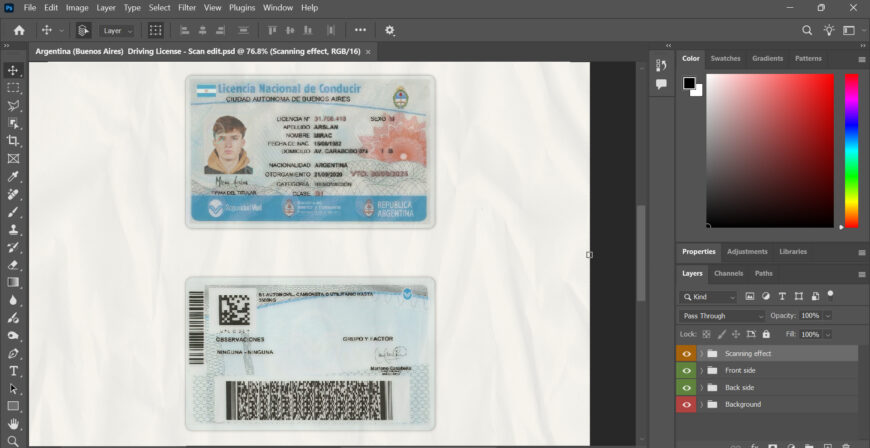Toggle lock image pixels brush icon

coord(721,334)
